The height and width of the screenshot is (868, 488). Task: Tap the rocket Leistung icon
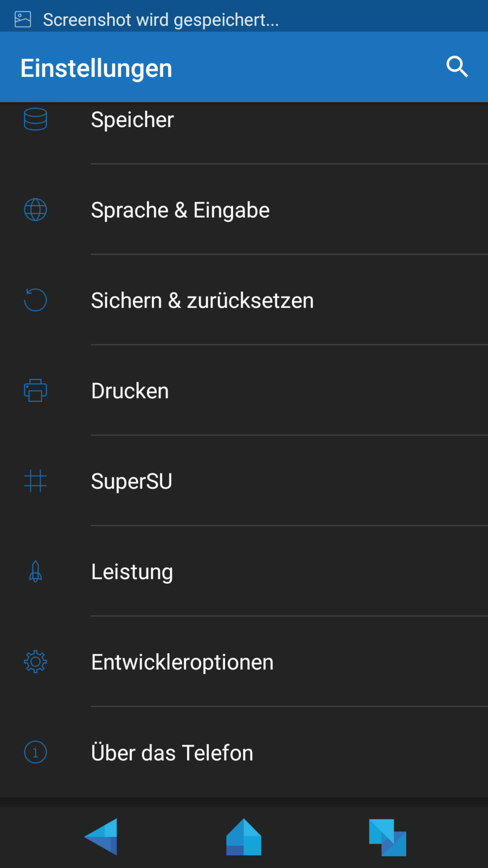(35, 571)
